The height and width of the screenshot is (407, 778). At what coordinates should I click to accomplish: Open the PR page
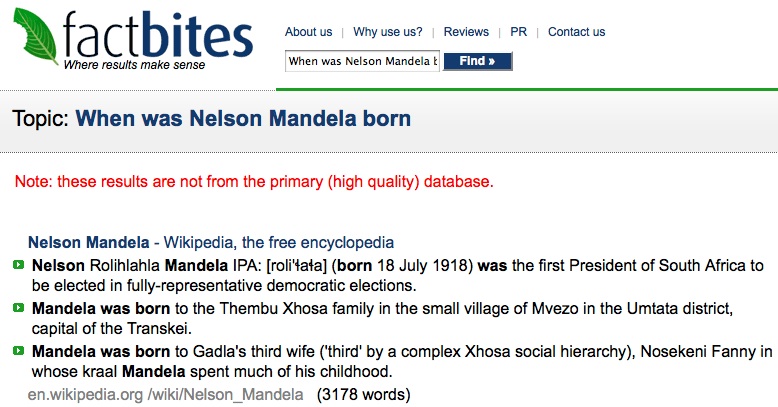coord(519,32)
